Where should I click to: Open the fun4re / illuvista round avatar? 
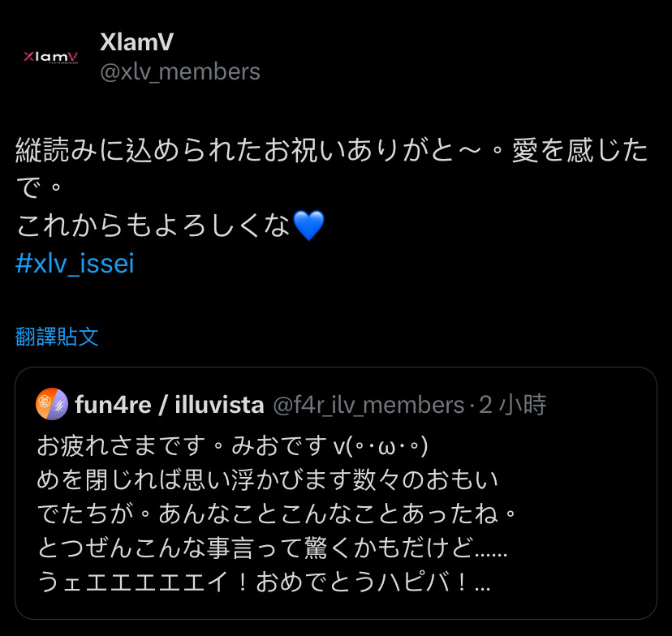52,404
